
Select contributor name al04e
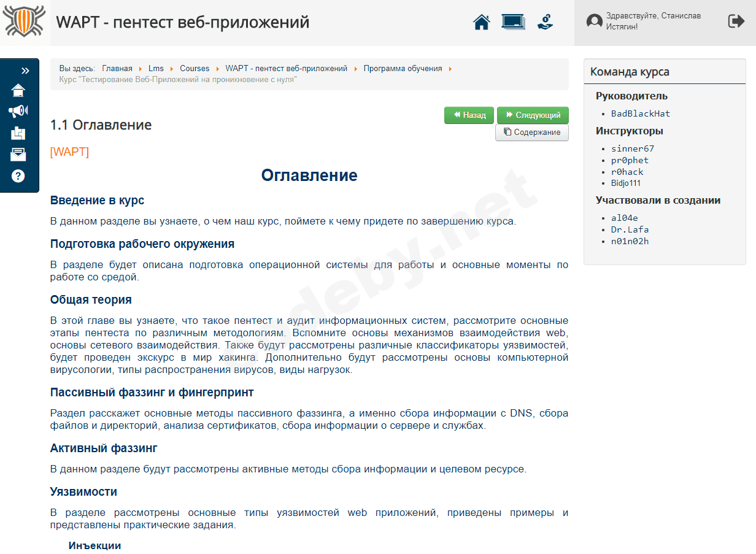(x=624, y=218)
